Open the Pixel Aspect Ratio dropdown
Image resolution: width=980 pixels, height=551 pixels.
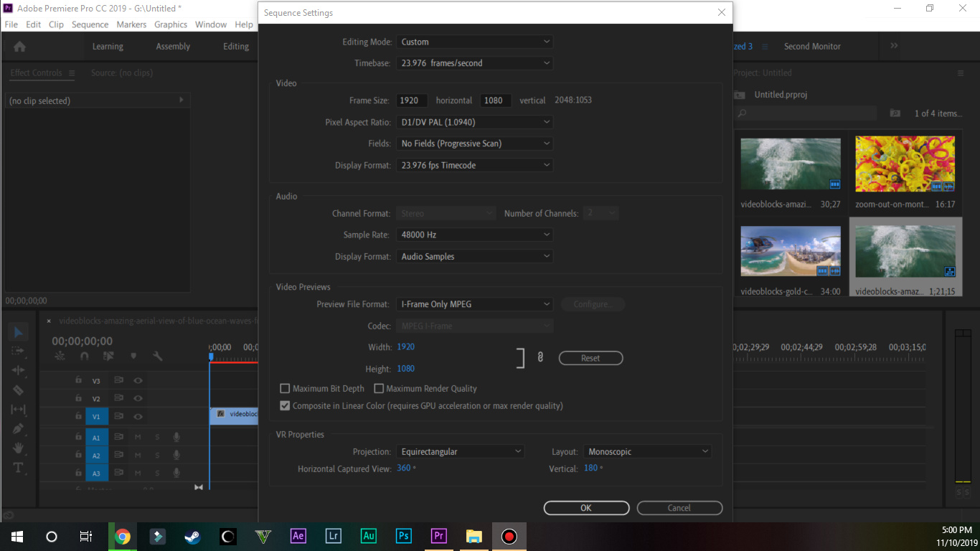click(474, 122)
